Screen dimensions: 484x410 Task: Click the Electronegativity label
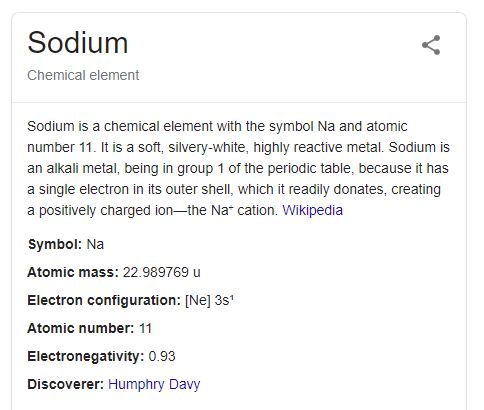[x=86, y=356]
